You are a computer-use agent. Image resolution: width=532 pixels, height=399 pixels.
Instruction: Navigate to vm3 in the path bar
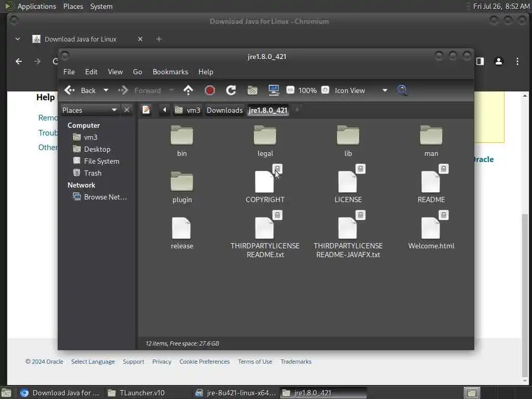tap(188, 110)
